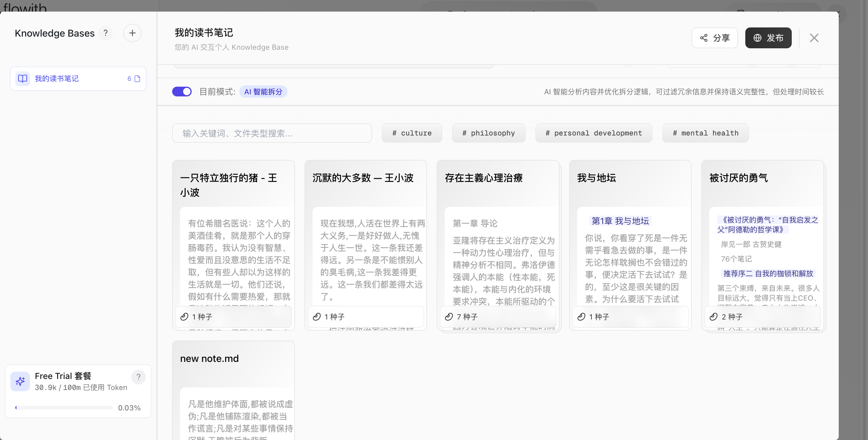Expand 1 种子 bar on 沉默的大多数 card

[x=366, y=317]
